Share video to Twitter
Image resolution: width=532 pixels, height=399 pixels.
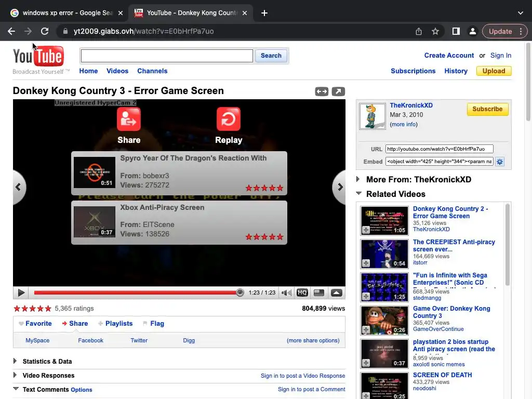click(x=139, y=340)
